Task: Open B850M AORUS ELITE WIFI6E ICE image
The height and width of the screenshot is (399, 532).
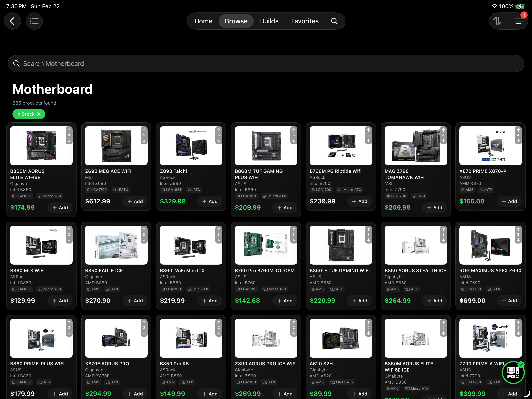Action: point(416,338)
